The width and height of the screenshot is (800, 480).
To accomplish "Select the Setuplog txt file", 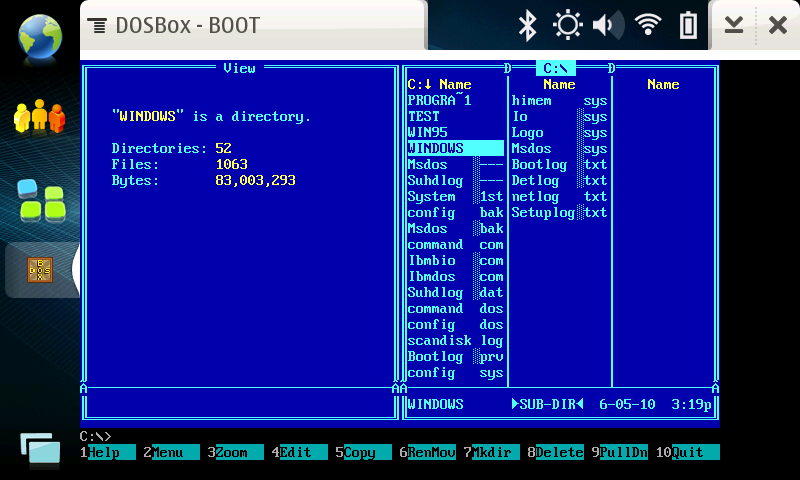I will [x=559, y=212].
